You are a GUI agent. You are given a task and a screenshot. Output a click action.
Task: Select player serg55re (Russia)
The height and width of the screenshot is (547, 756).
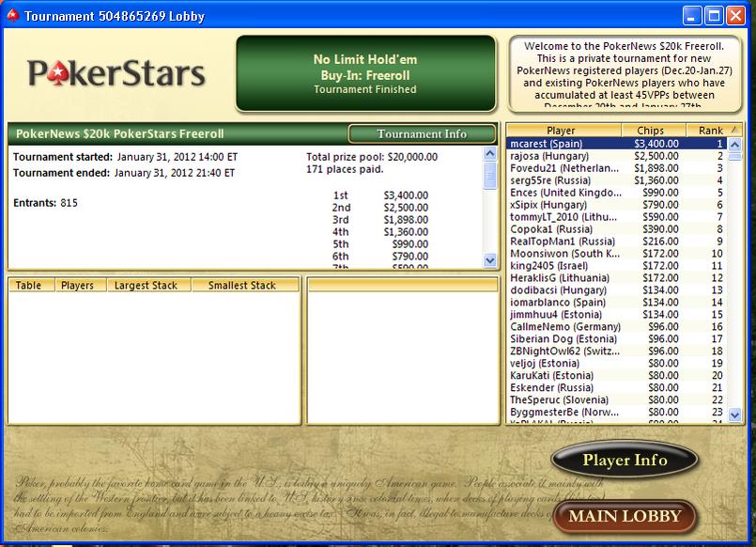(617, 180)
